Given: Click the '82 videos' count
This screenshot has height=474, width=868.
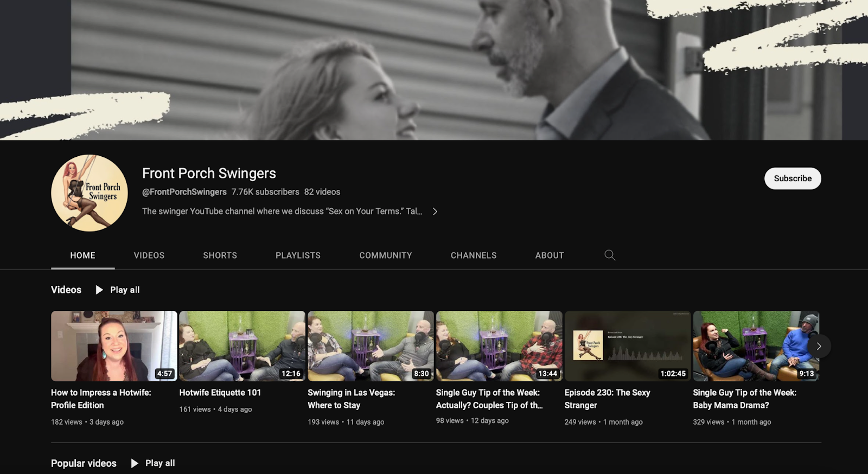Looking at the screenshot, I should (322, 192).
